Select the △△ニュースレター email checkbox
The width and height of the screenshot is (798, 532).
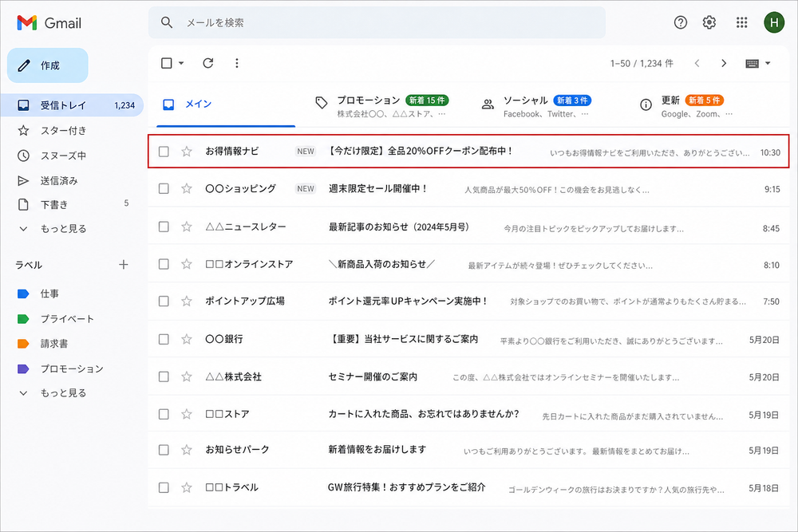[x=164, y=227]
